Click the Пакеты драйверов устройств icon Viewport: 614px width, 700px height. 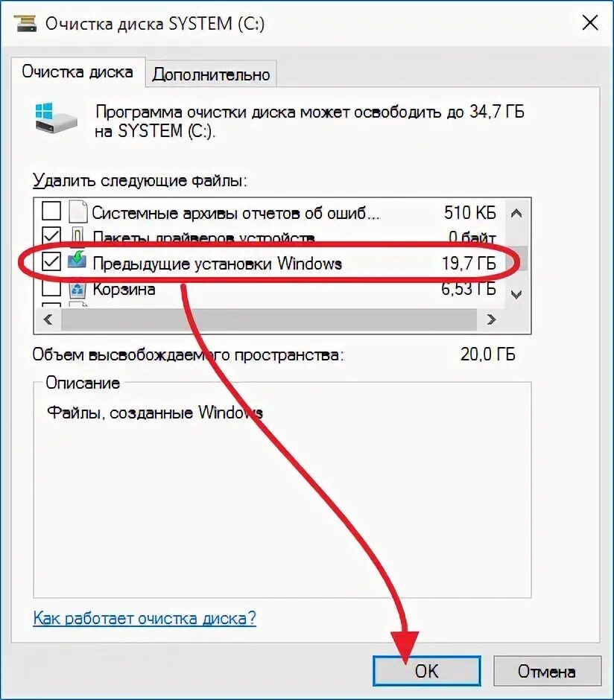(x=77, y=237)
